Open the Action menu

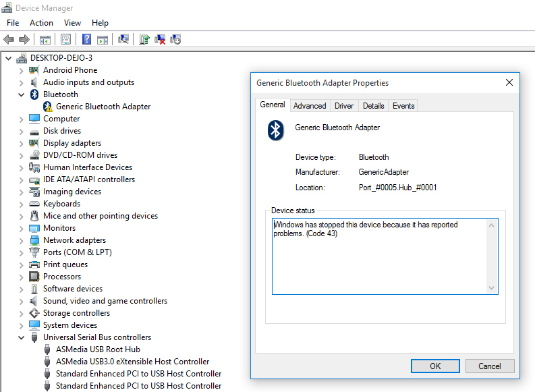(41, 23)
